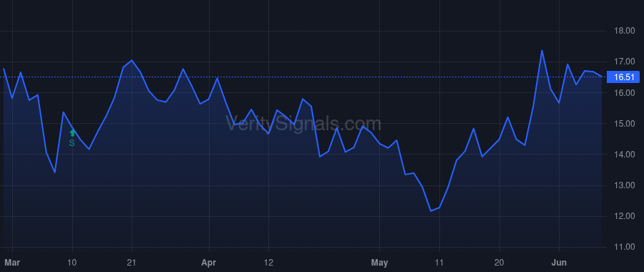The image size is (644, 272).
Task: Click the 16.00 price axis label
Action: click(x=623, y=93)
